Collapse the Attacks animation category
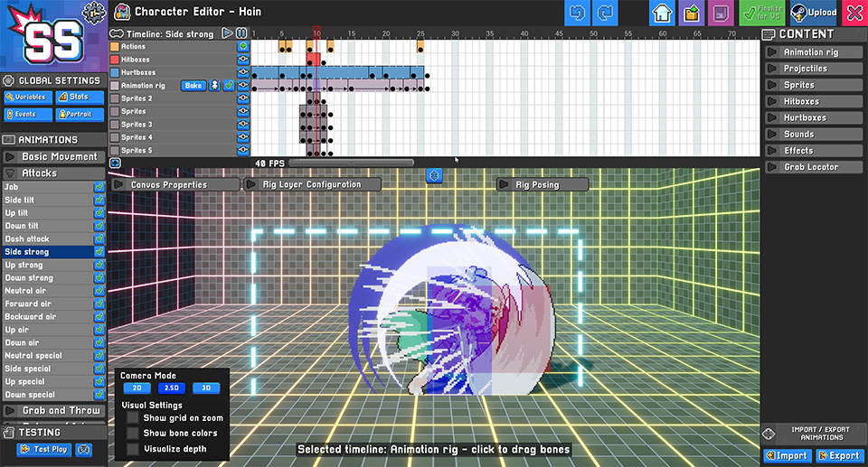This screenshot has height=467, width=868. 53,173
